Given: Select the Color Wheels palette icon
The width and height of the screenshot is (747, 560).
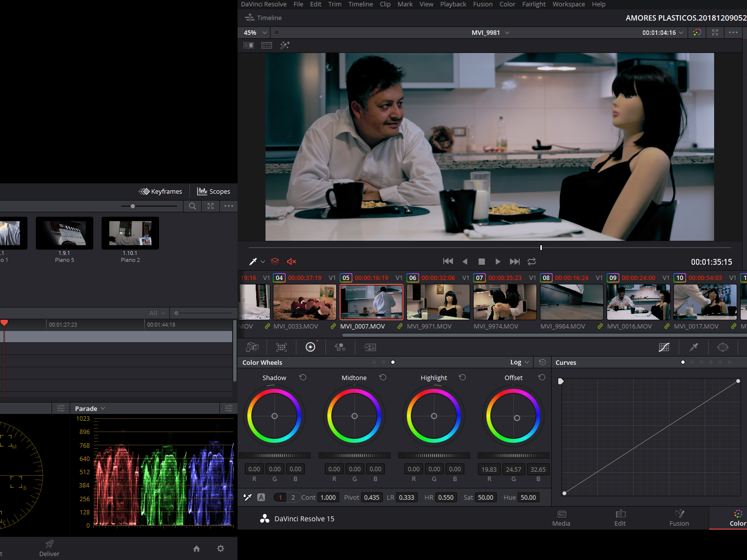Looking at the screenshot, I should click(x=311, y=347).
